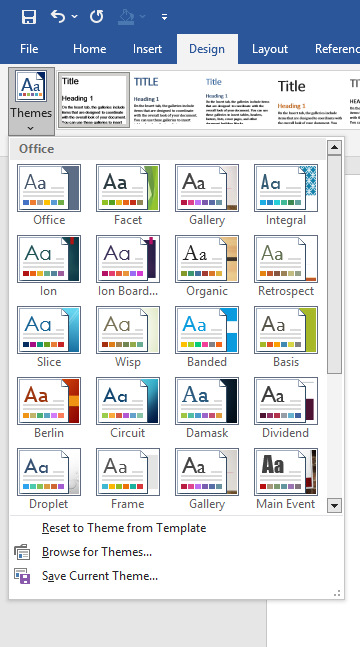Switch to the Home tab
Image resolution: width=360 pixels, height=647 pixels.
pos(90,49)
